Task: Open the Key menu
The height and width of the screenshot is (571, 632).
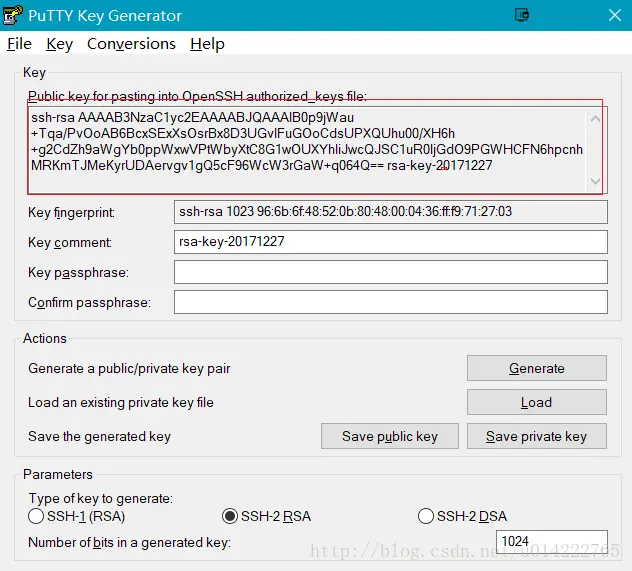Action: coord(59,44)
